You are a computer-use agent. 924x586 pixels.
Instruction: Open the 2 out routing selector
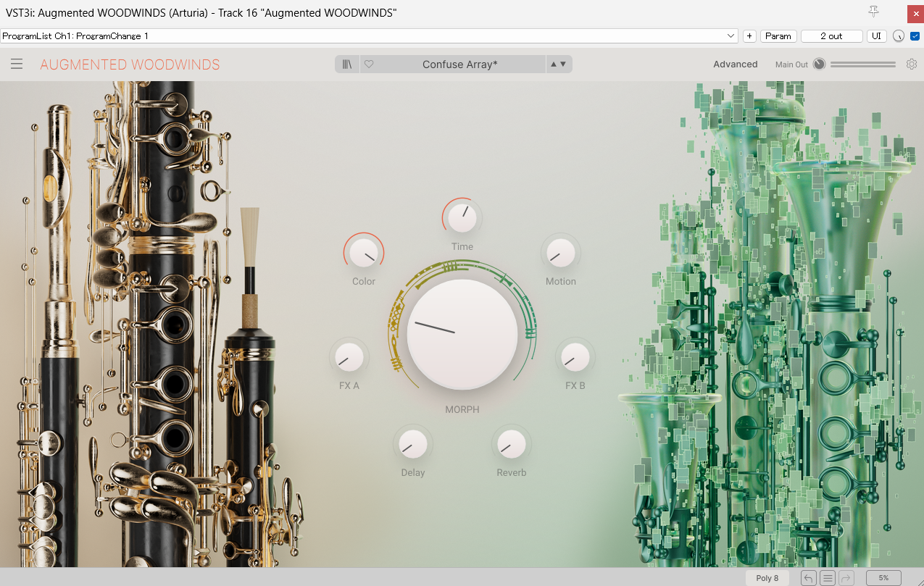pyautogui.click(x=831, y=36)
